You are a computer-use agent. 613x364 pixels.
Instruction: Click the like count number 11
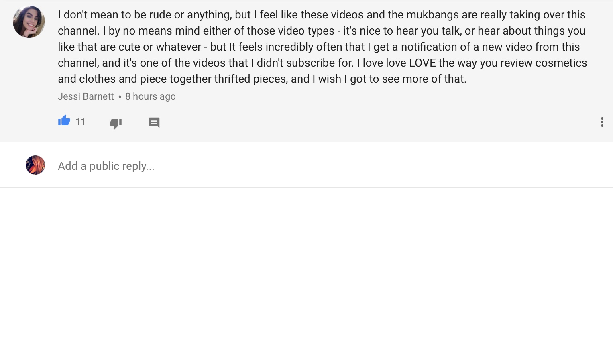[81, 122]
